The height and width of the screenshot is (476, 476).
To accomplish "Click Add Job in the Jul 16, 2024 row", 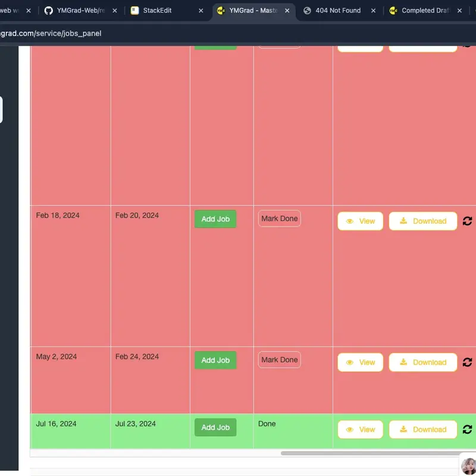I will tap(215, 427).
